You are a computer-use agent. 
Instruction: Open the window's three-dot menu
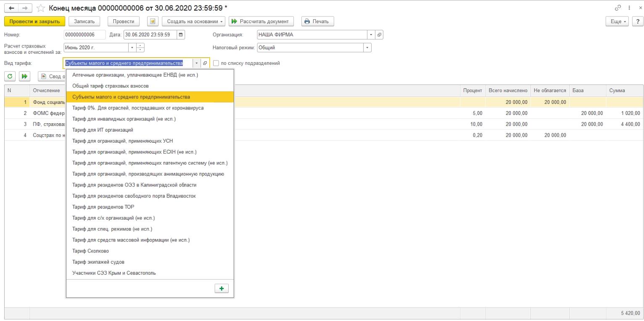630,7
